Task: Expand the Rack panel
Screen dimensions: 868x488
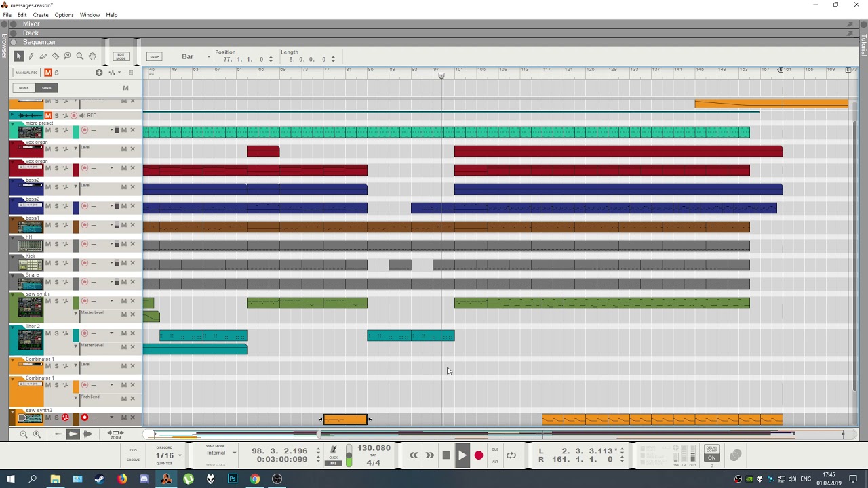Action: tap(13, 33)
